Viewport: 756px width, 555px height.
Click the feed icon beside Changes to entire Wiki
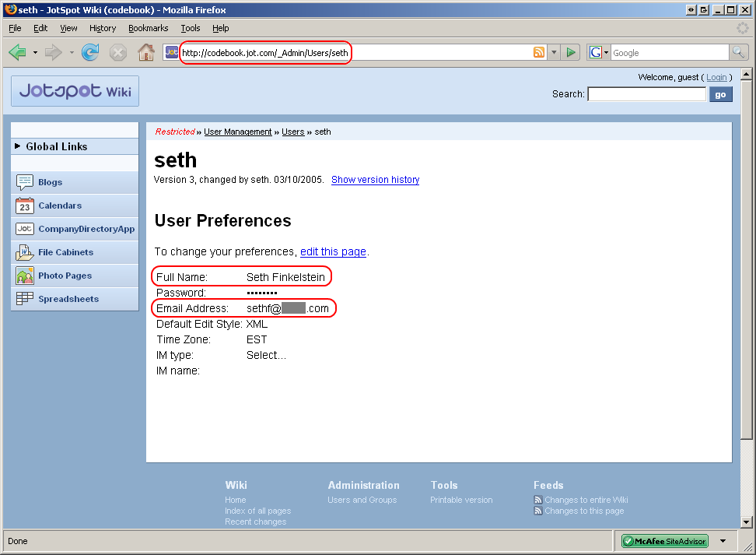[x=538, y=500]
